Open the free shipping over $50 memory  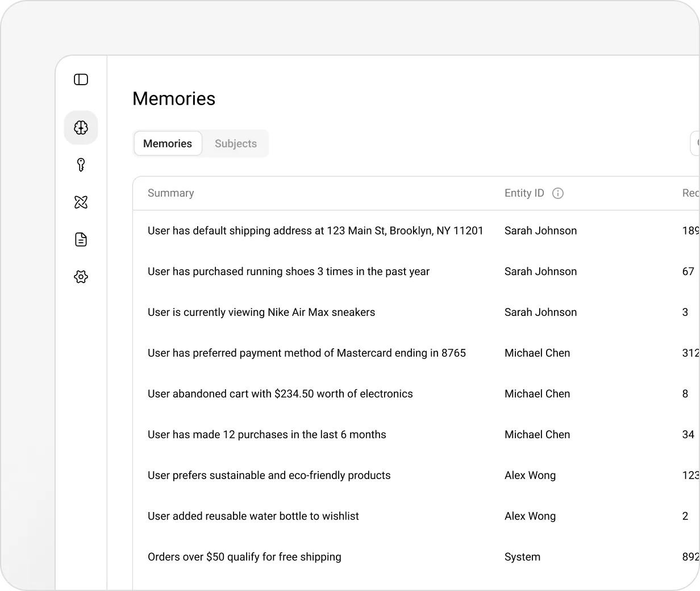tap(244, 557)
